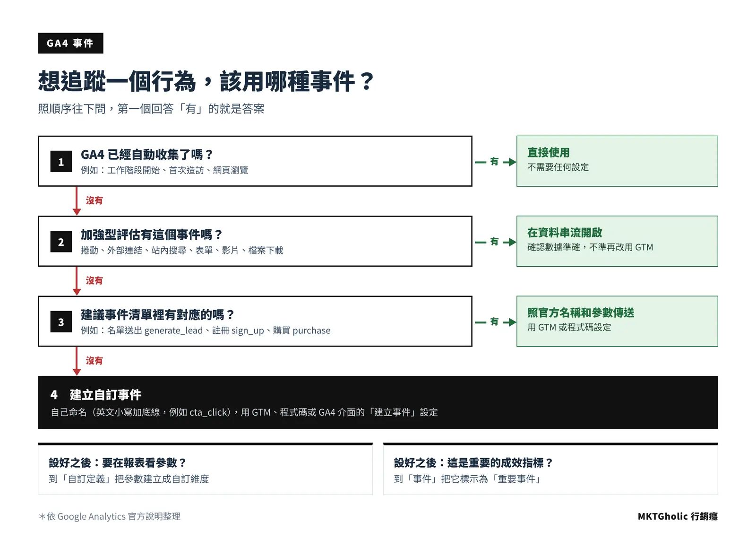Click the green '在資料串流開啟' result title
The image size is (756, 548).
click(x=565, y=233)
